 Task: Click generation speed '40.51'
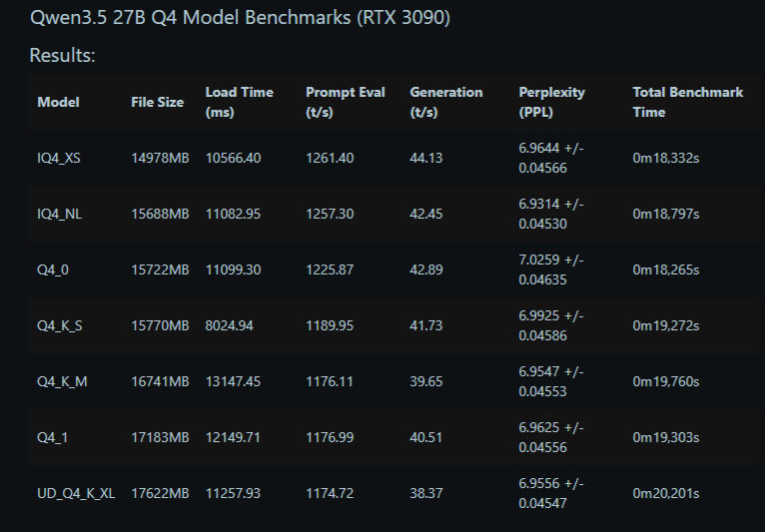[425, 437]
